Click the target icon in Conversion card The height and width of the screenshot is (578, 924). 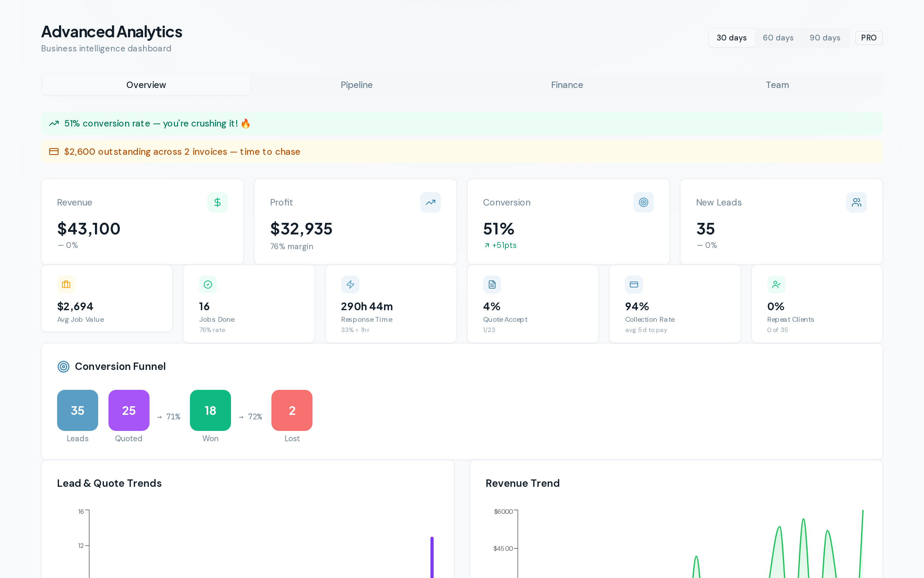point(643,202)
